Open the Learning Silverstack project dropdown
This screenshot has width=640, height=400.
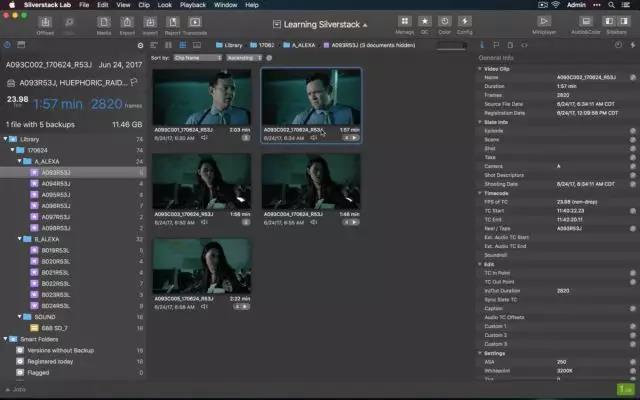320,24
